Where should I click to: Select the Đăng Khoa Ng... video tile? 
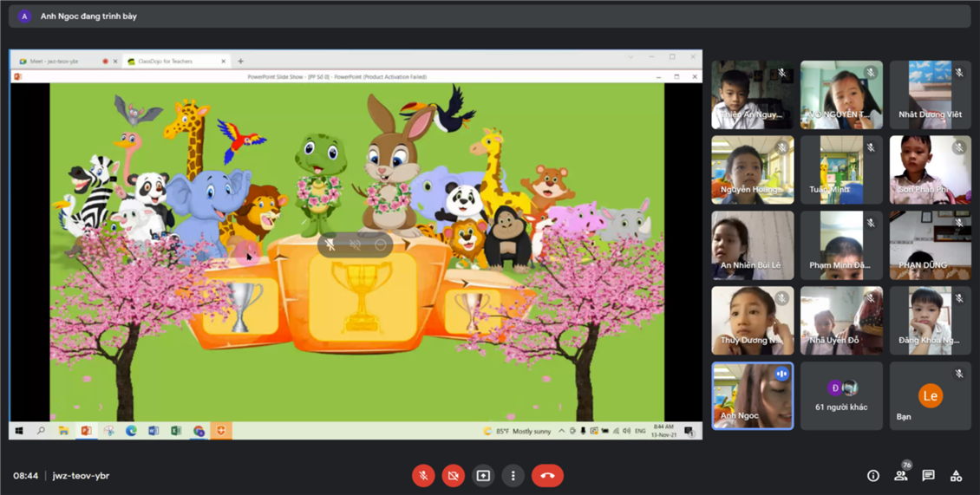[931, 321]
